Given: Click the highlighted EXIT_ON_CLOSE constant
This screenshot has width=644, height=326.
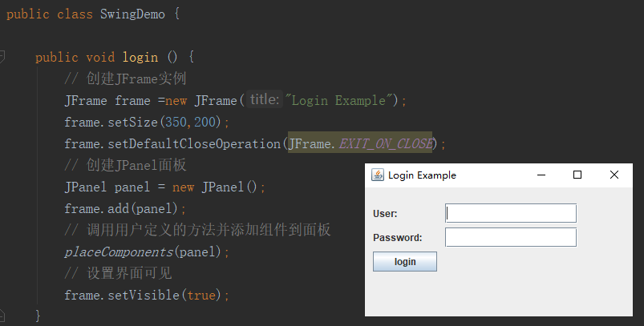Looking at the screenshot, I should point(386,144).
